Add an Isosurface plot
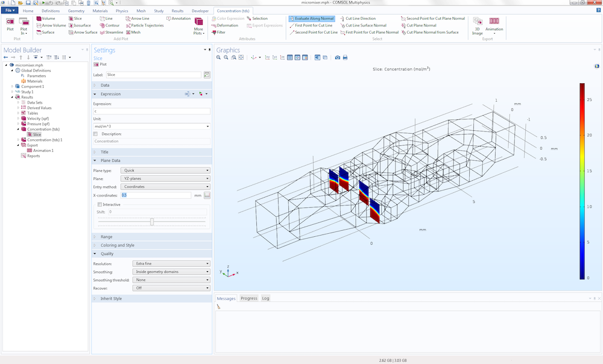This screenshot has width=603, height=364. 80,25
